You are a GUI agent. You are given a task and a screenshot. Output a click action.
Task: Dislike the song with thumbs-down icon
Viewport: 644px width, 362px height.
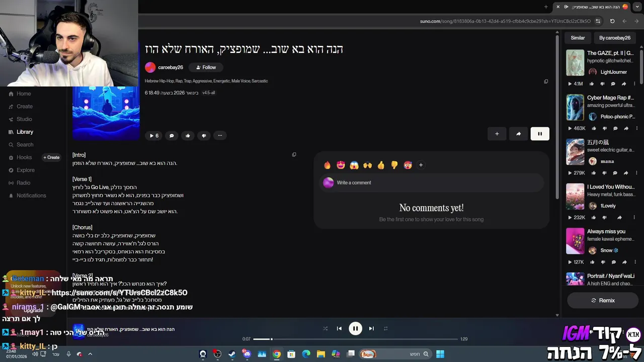(x=204, y=135)
